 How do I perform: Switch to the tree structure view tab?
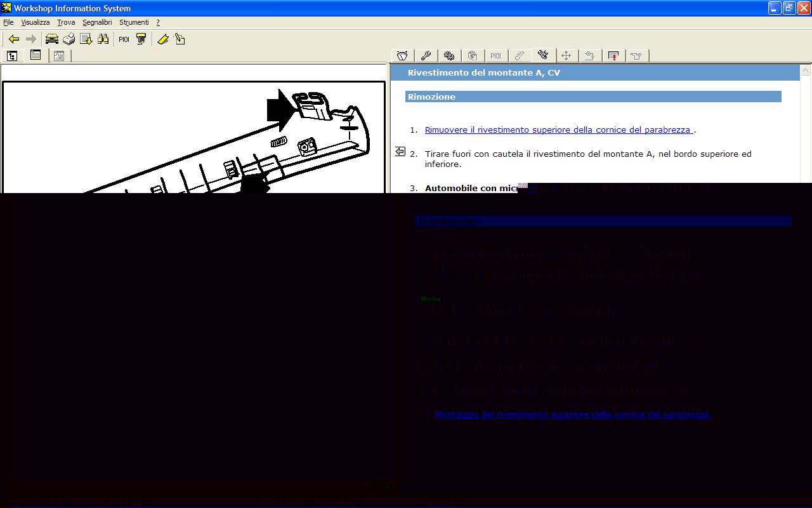[x=12, y=56]
